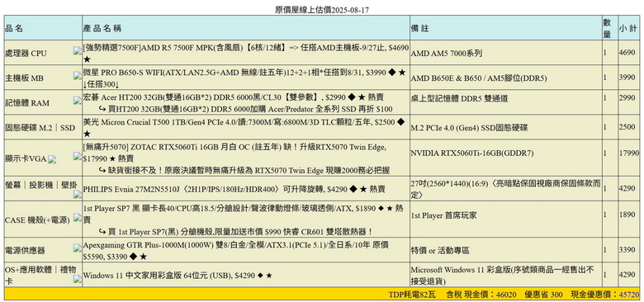
Task: Click the 特價 or 活動專區 note
Action: [440, 250]
